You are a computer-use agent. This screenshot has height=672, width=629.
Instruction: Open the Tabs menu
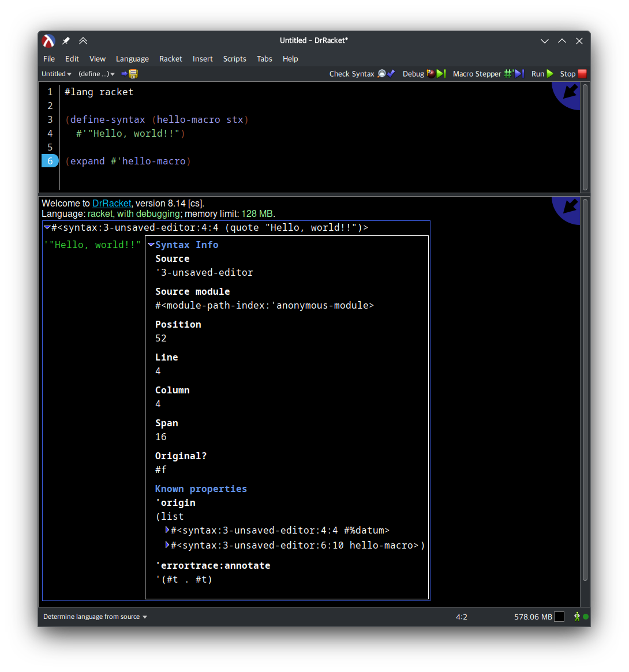click(264, 59)
